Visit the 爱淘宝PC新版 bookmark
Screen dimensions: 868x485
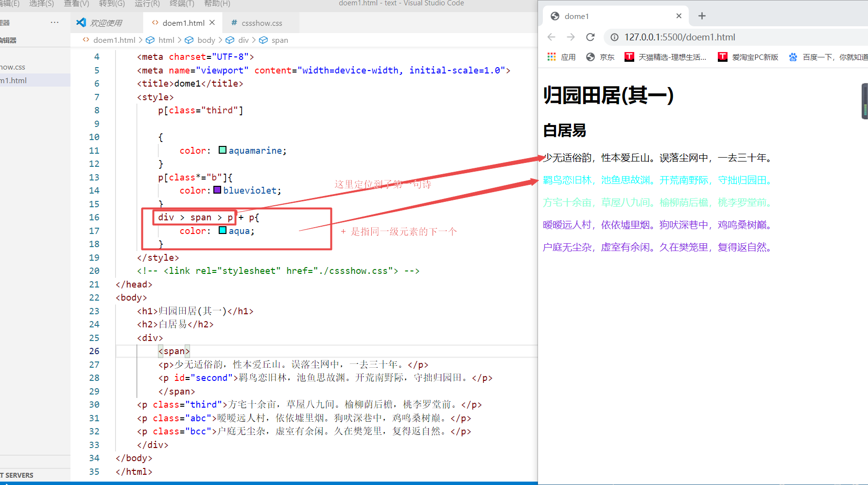(x=749, y=56)
